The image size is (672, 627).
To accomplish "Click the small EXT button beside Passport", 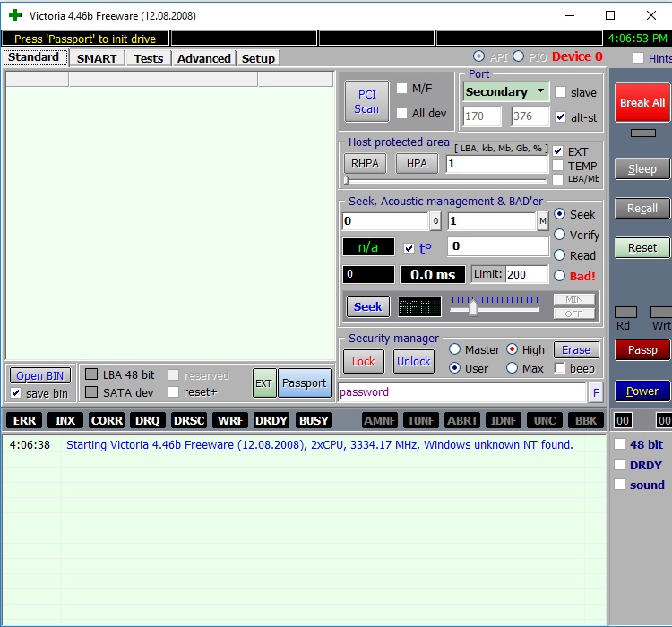I will [x=263, y=383].
